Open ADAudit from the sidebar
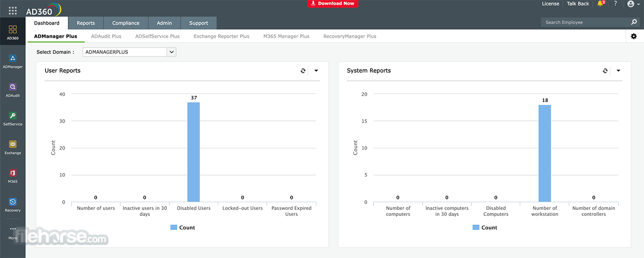The height and width of the screenshot is (258, 644). click(13, 90)
